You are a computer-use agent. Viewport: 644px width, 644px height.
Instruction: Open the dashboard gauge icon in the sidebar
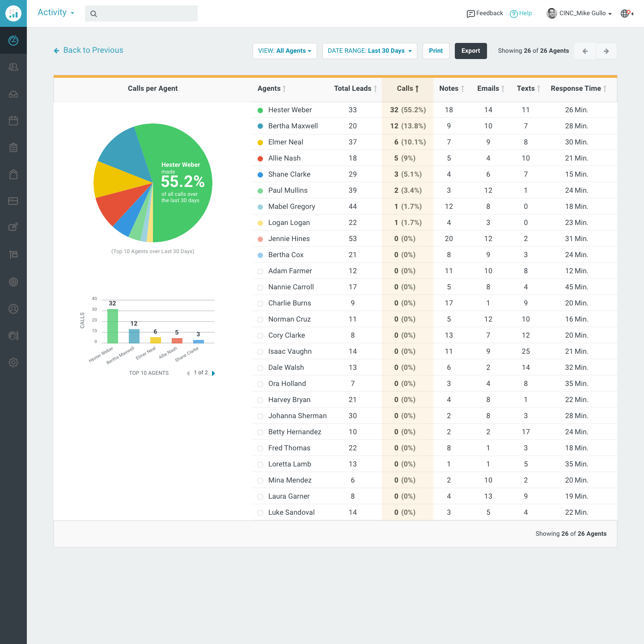click(x=13, y=40)
